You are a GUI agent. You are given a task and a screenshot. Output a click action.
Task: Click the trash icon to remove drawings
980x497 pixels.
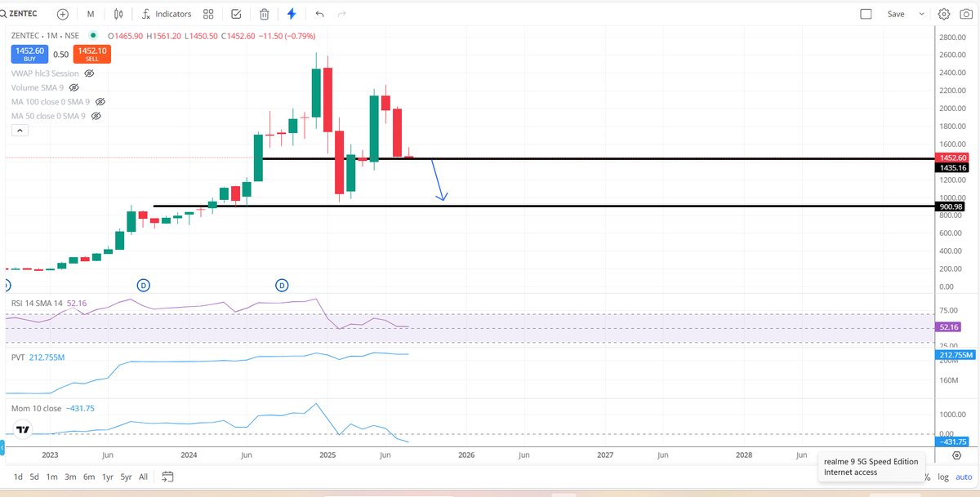265,14
